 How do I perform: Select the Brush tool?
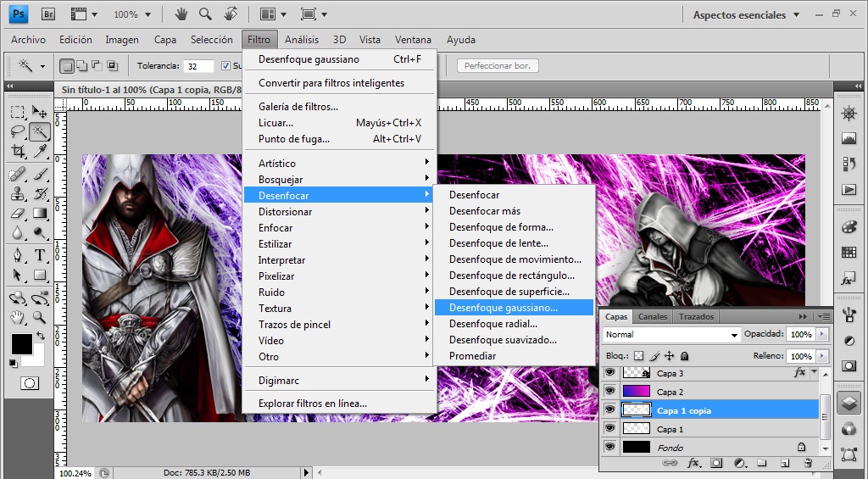pyautogui.click(x=39, y=175)
